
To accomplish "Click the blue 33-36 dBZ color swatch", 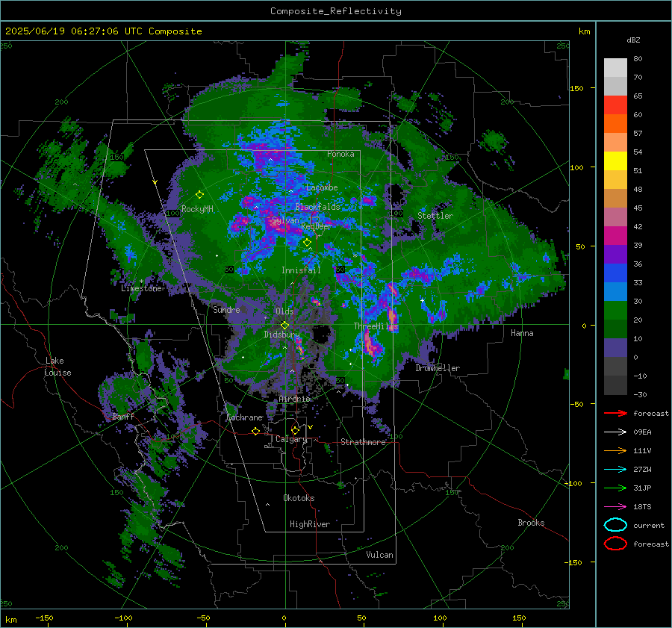I will click(x=615, y=273).
